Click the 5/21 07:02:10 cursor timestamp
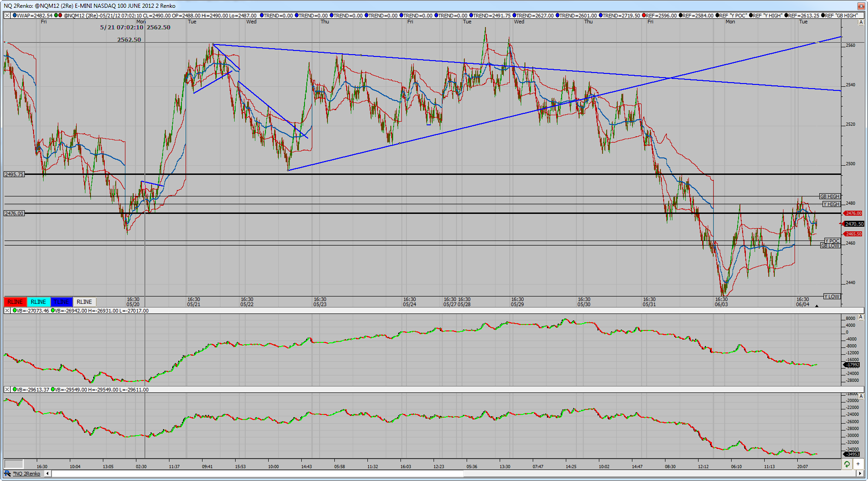Screen dimensions: 868x481 [122, 28]
